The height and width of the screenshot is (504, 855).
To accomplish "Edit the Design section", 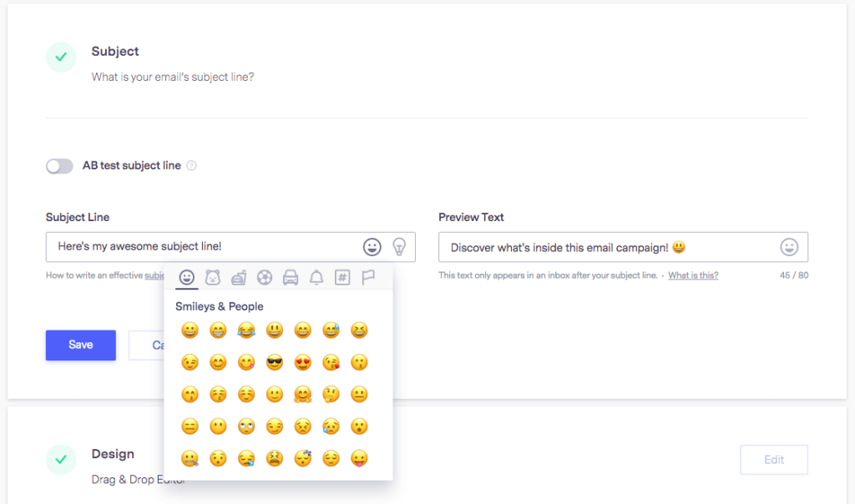I will pyautogui.click(x=773, y=460).
